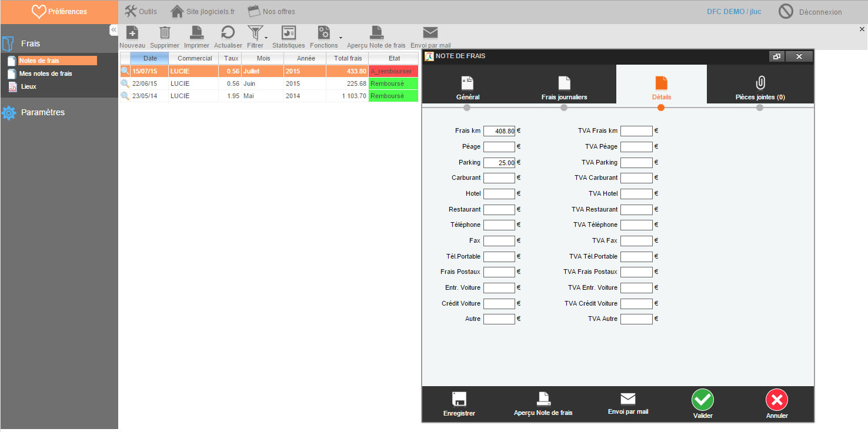Click DFC DEMO / jluc account link

tap(734, 12)
